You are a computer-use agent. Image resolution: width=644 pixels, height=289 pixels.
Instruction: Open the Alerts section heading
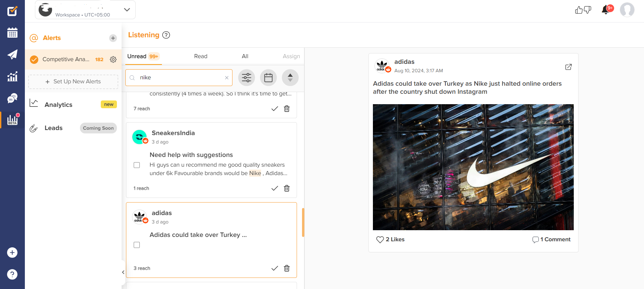(52, 38)
